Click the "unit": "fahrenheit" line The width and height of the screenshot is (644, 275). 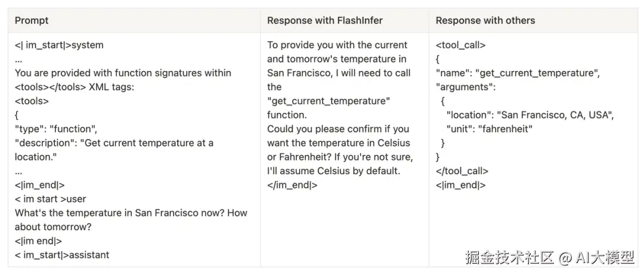pos(490,129)
